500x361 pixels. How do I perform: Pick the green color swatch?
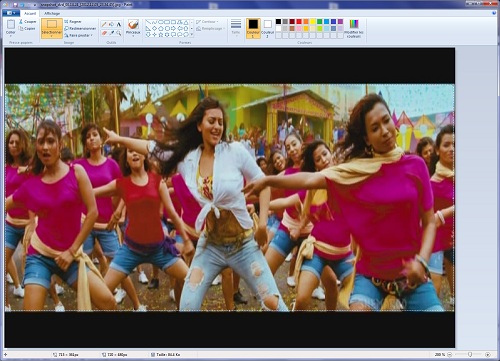320,21
